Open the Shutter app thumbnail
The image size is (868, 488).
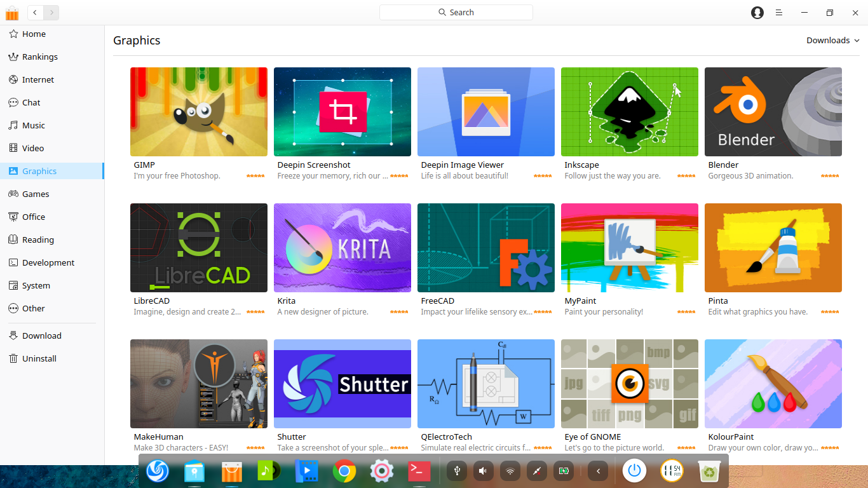[x=342, y=384]
